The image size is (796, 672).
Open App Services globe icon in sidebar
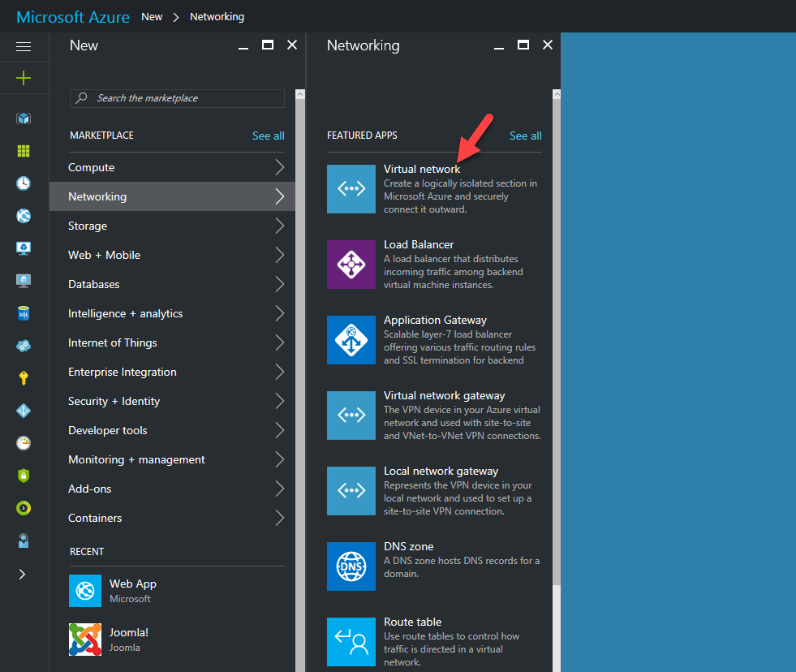pyautogui.click(x=24, y=216)
